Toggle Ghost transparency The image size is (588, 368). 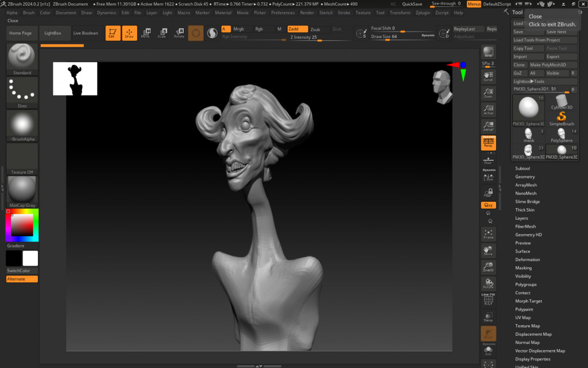click(x=488, y=333)
